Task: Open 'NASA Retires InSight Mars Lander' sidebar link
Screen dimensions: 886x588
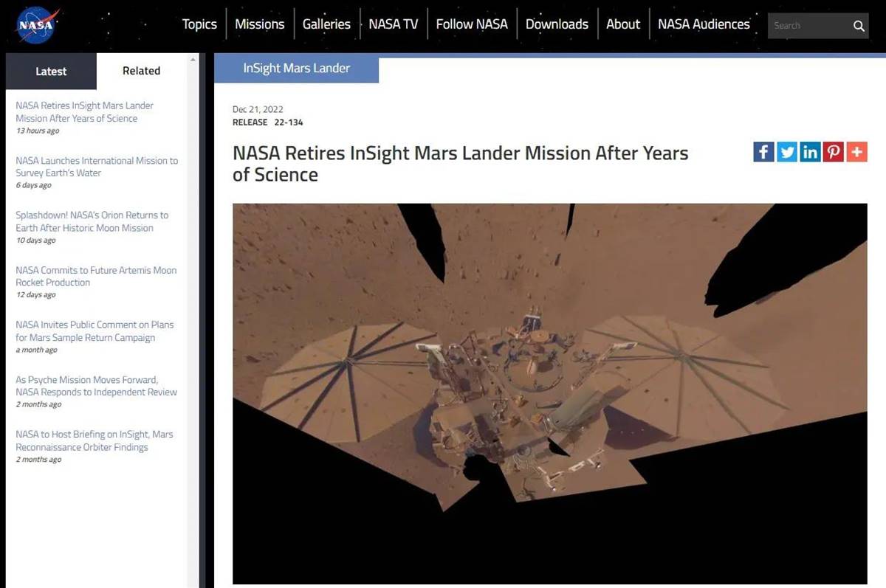Action: pyautogui.click(x=84, y=112)
